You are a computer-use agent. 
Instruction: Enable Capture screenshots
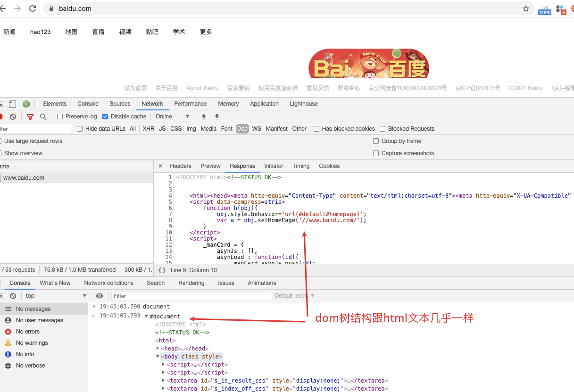pyautogui.click(x=376, y=153)
